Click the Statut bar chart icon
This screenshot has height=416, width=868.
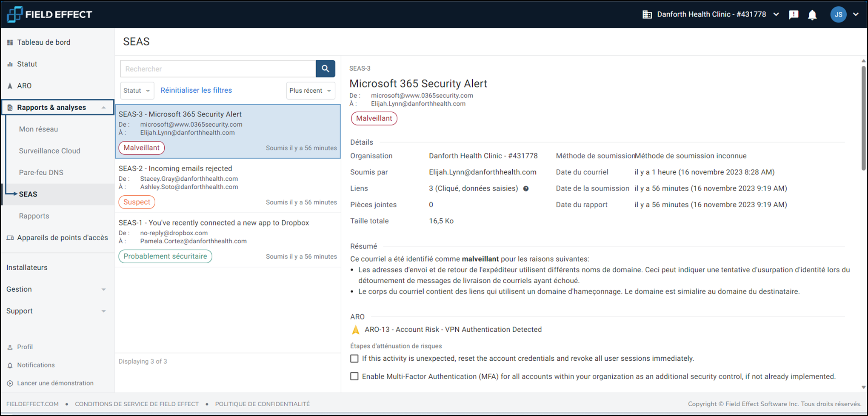tap(10, 64)
